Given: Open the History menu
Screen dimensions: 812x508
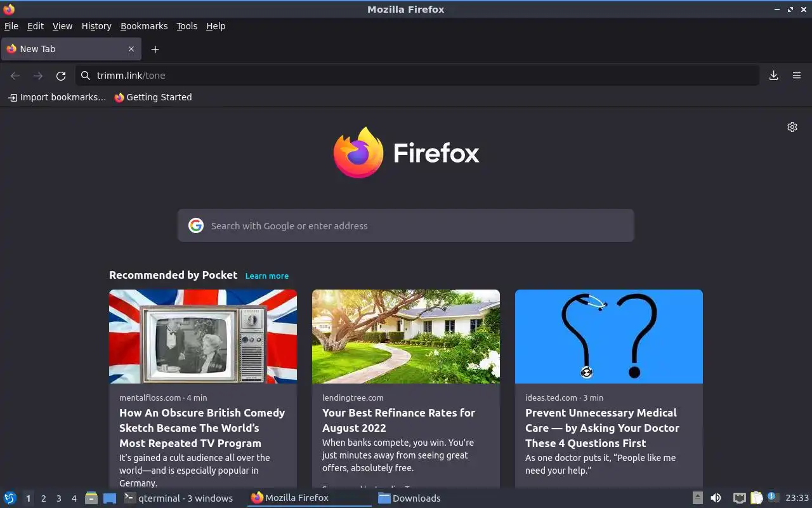Looking at the screenshot, I should (x=96, y=26).
